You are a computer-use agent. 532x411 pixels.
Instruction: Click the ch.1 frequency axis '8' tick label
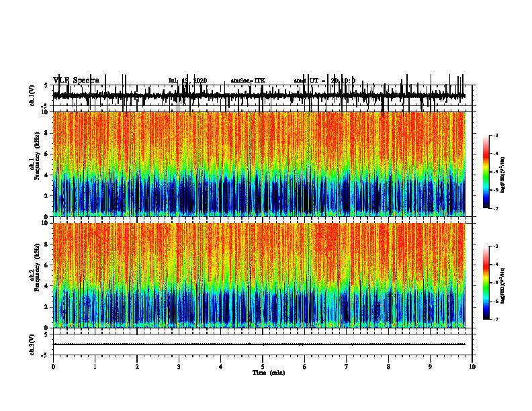point(47,133)
